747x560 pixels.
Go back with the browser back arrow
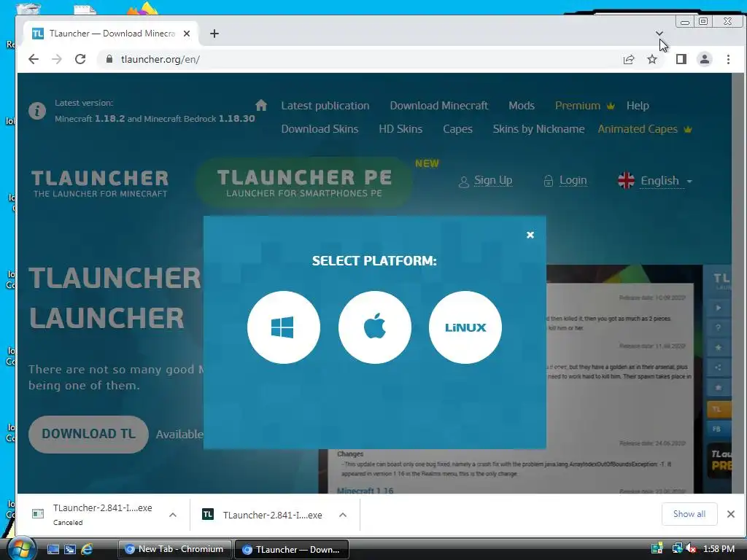34,59
